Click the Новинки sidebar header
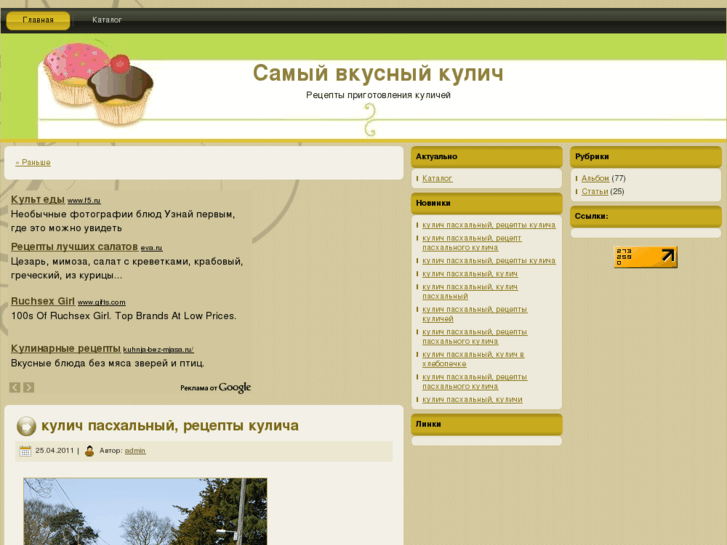Viewport: 727px width, 545px height. pos(486,203)
